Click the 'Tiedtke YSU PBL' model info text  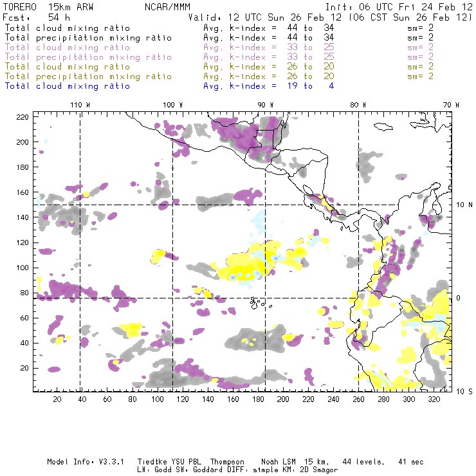(169, 462)
